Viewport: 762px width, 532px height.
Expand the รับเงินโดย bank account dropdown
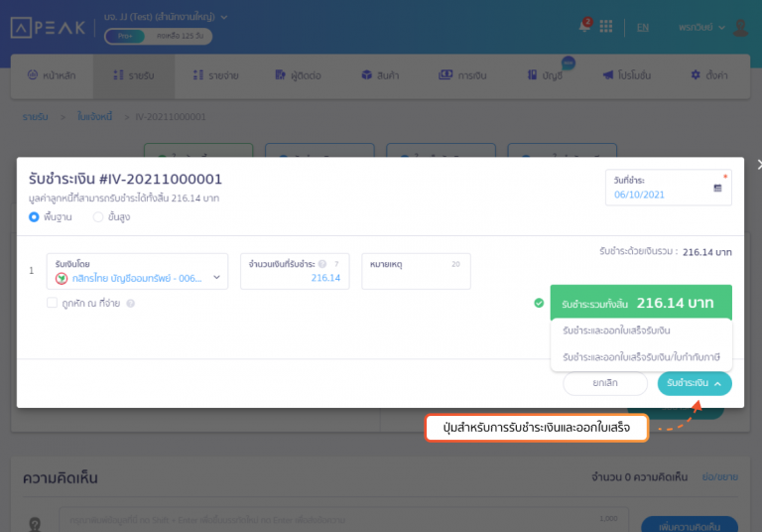217,278
